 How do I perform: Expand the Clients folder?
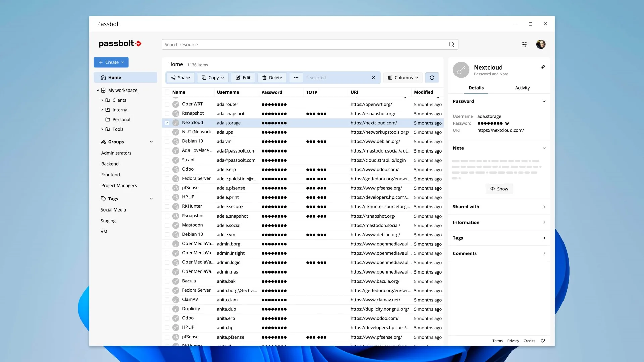tap(102, 100)
